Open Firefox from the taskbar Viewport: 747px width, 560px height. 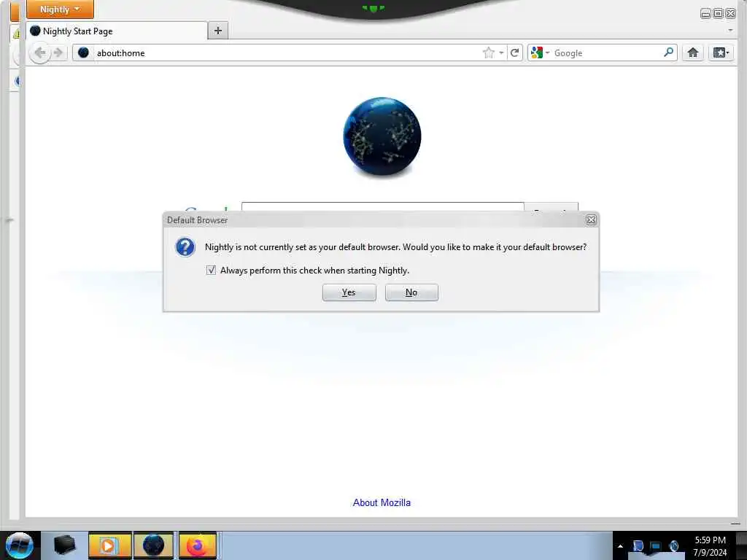point(198,545)
